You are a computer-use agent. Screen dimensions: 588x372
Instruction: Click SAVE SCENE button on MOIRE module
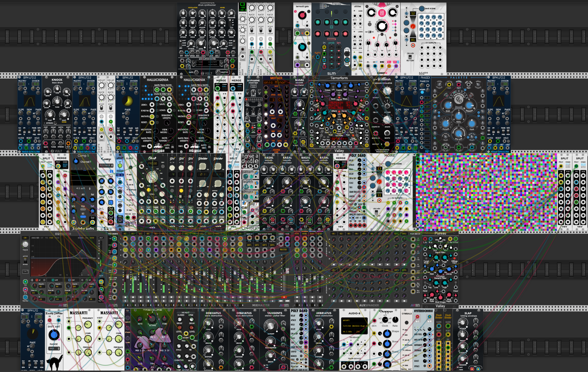pyautogui.click(x=388, y=164)
